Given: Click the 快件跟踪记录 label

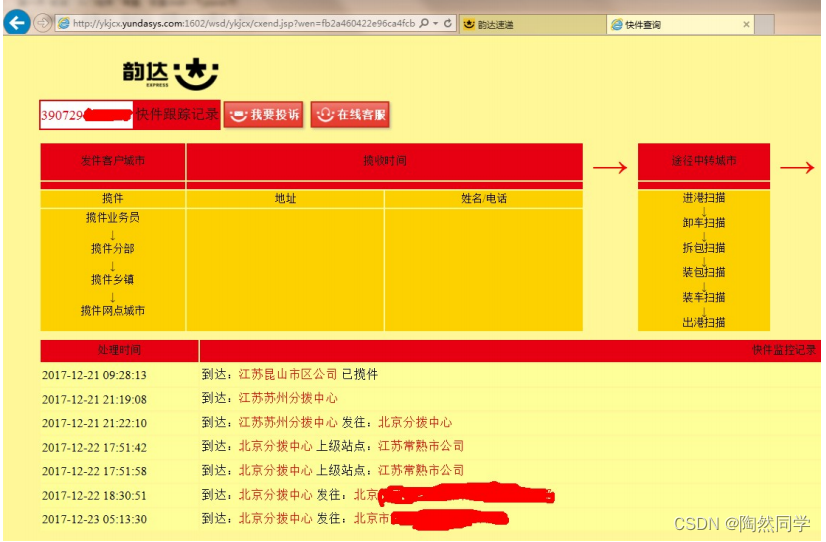Looking at the screenshot, I should [x=176, y=114].
